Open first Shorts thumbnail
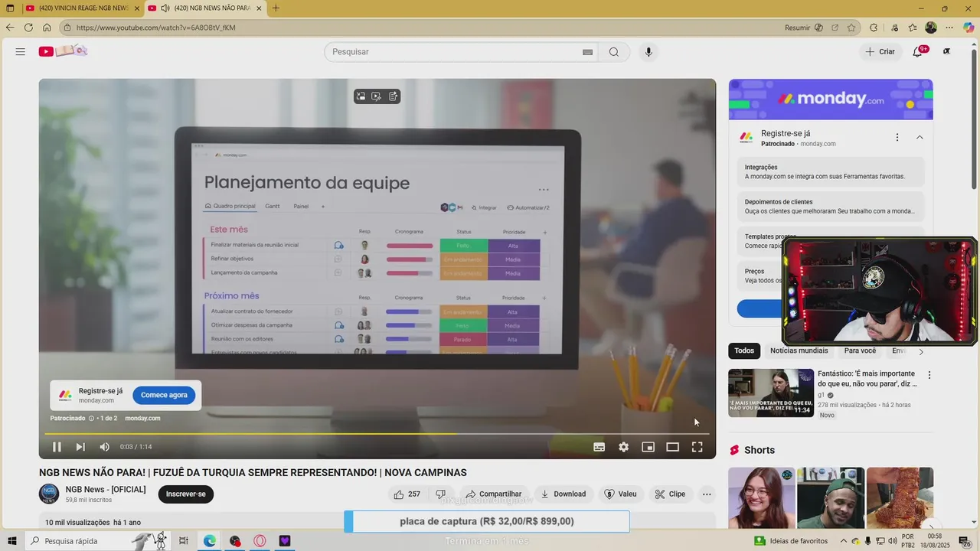The width and height of the screenshot is (980, 551). coord(761,497)
